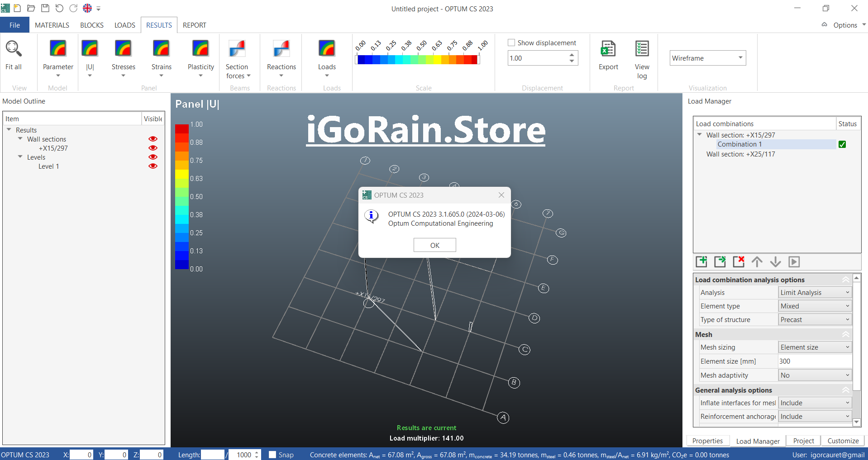
Task: Click the Section forces icon
Action: (x=237, y=49)
